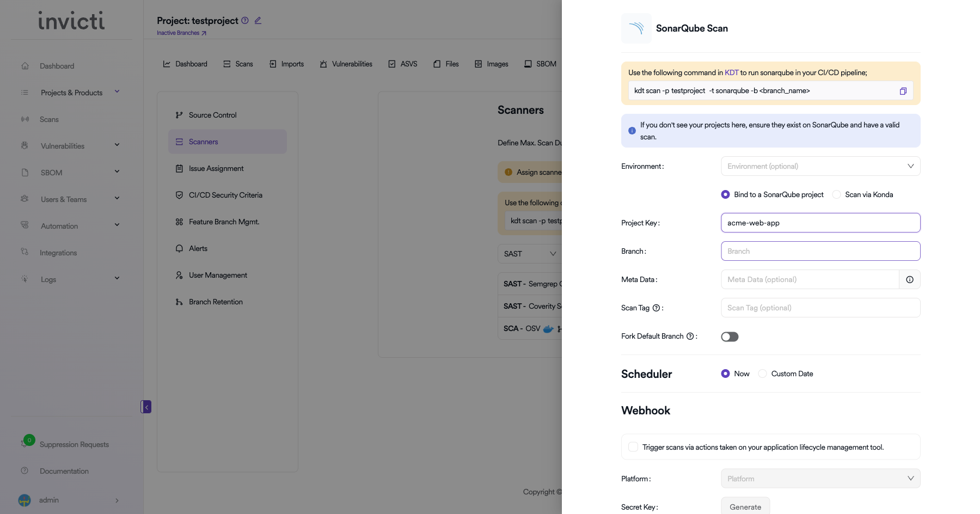Click the edit project name pencil icon
Image resolution: width=980 pixels, height=514 pixels.
tap(258, 21)
